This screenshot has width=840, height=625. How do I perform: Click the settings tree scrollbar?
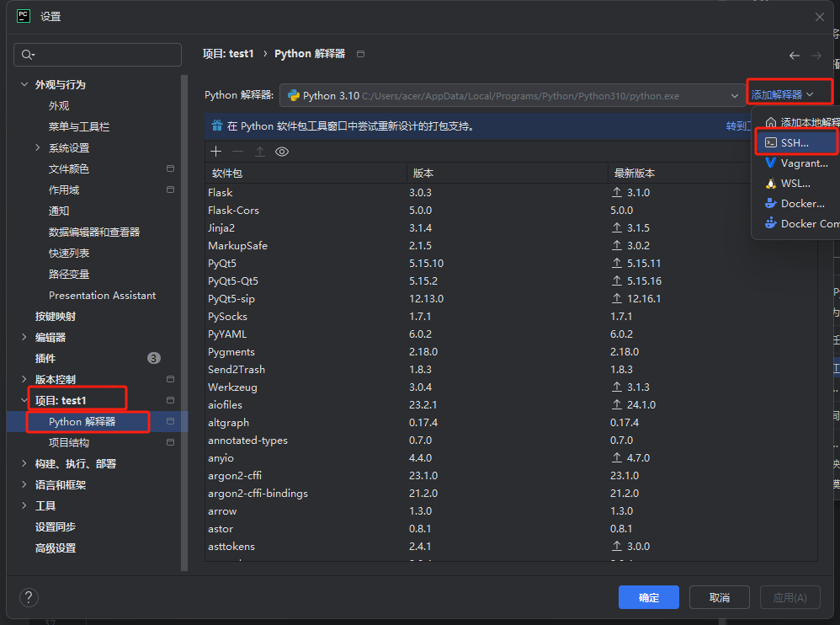point(185,322)
